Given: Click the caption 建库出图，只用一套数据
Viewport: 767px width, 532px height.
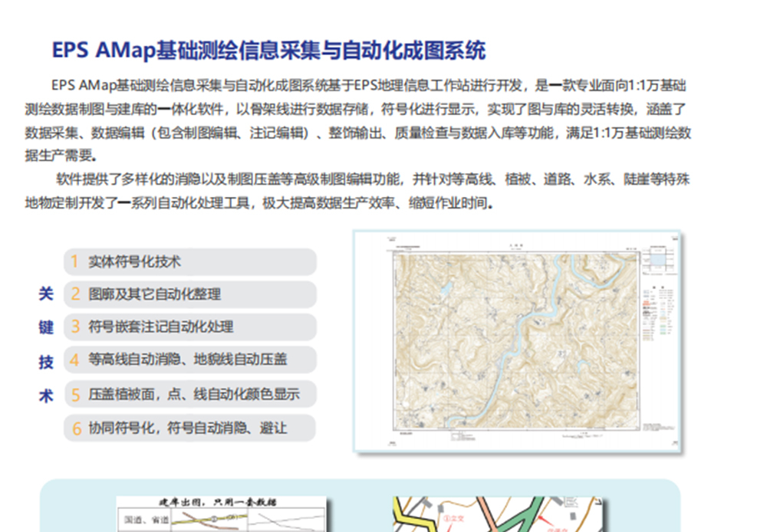Looking at the screenshot, I should coord(217,502).
